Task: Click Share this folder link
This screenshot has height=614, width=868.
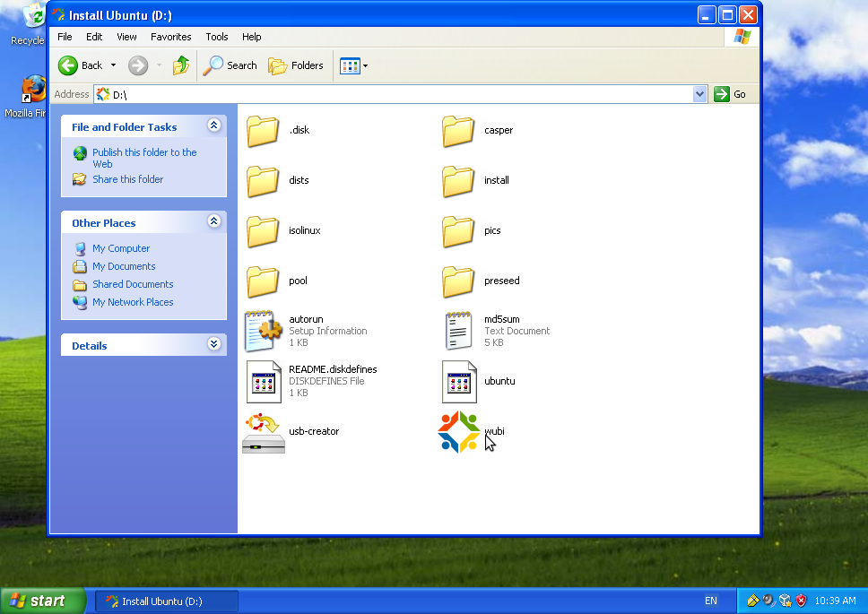Action: 128,179
